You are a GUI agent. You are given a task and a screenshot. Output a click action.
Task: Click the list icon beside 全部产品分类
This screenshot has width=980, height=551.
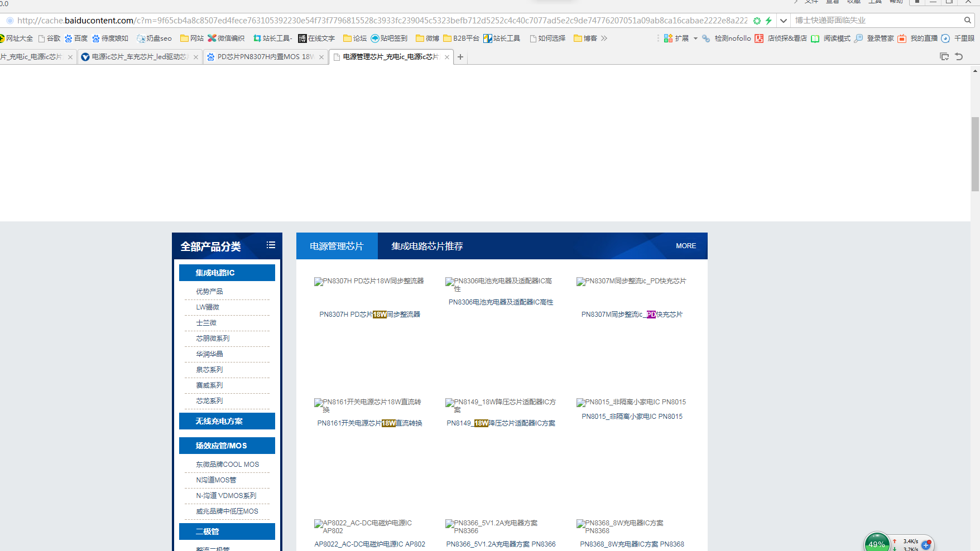tap(271, 245)
